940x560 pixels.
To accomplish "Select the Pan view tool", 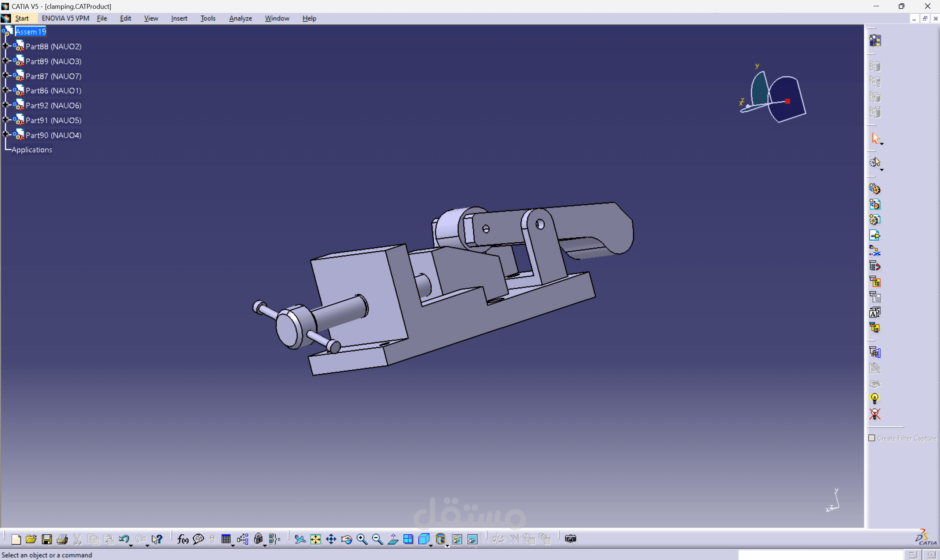I will coord(331,539).
